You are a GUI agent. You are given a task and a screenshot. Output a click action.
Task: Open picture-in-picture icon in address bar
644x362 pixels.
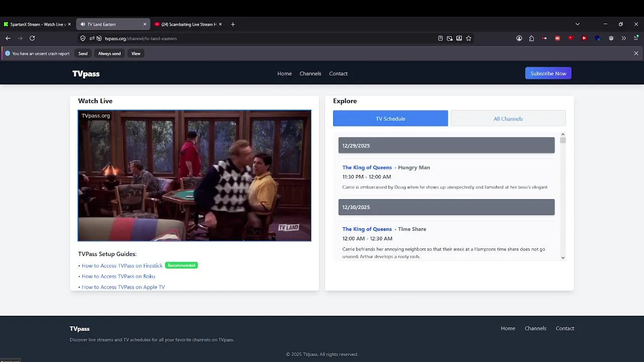[450, 38]
